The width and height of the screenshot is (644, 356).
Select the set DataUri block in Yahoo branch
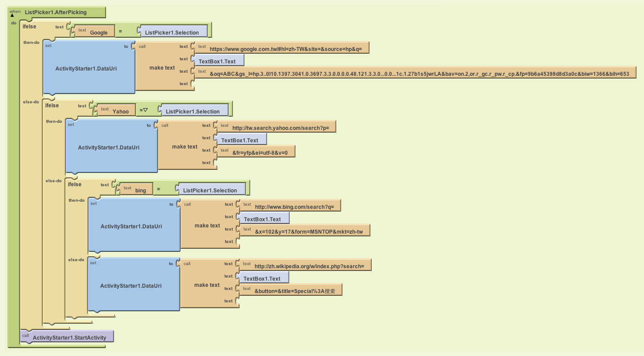point(111,147)
